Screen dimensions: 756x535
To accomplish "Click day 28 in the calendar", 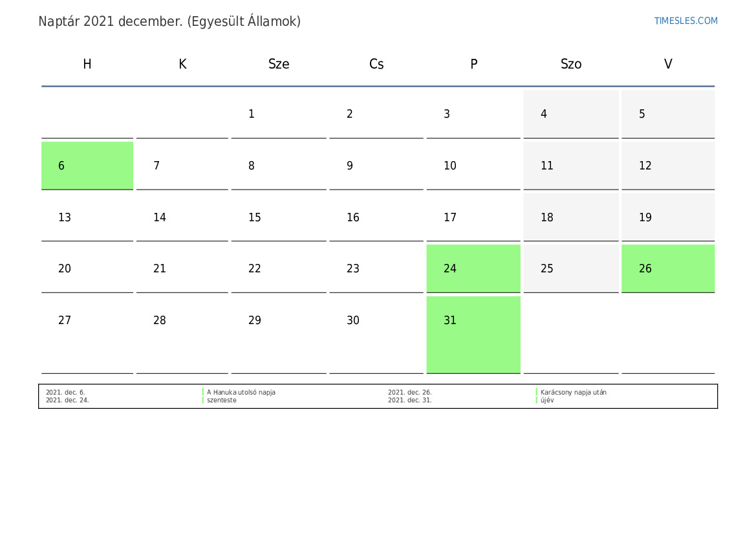I will tap(182, 335).
